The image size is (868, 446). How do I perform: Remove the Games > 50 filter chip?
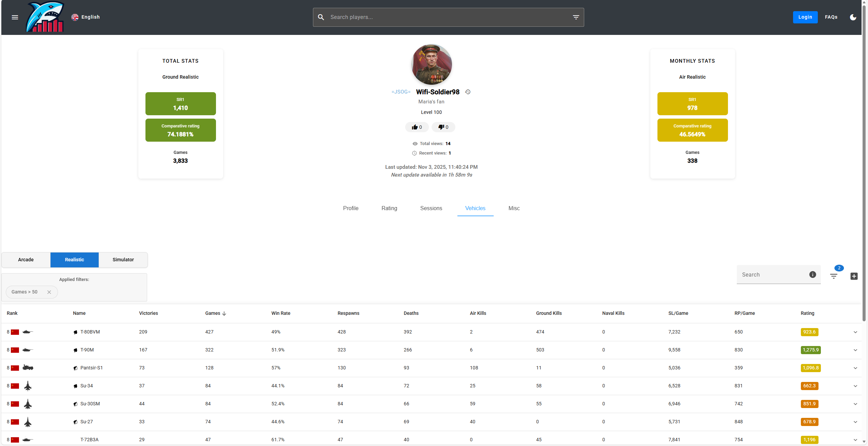coord(49,292)
